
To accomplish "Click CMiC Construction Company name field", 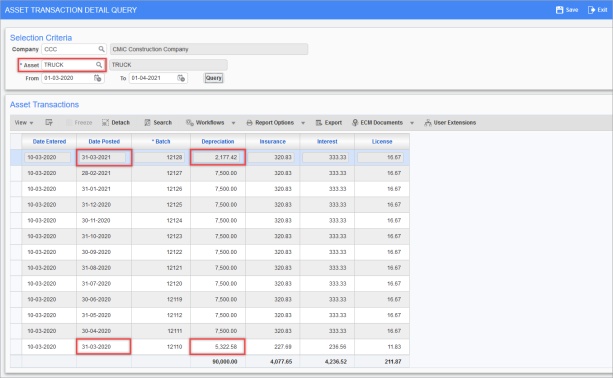I will tap(209, 49).
